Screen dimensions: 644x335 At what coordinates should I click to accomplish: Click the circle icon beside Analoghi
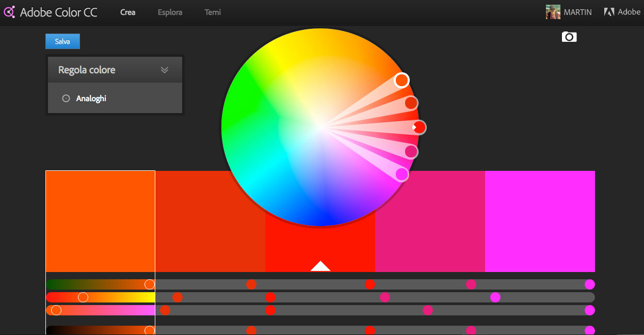[66, 98]
